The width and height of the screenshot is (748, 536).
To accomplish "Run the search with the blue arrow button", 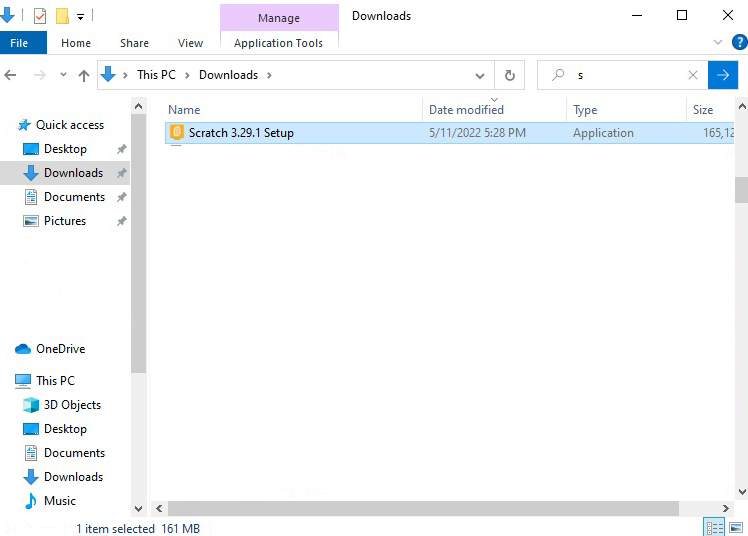I will pos(722,75).
